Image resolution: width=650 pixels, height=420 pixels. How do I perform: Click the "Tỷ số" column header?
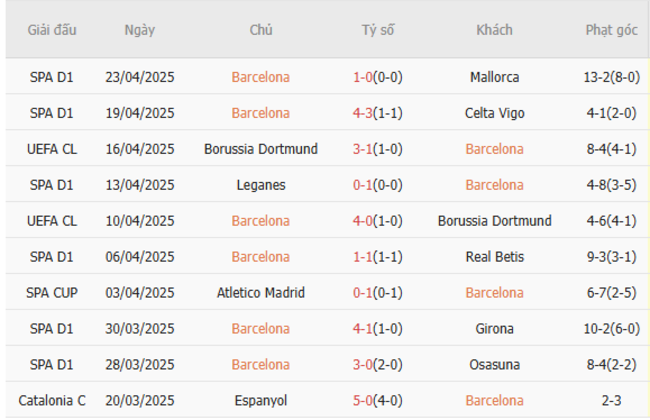(x=378, y=30)
